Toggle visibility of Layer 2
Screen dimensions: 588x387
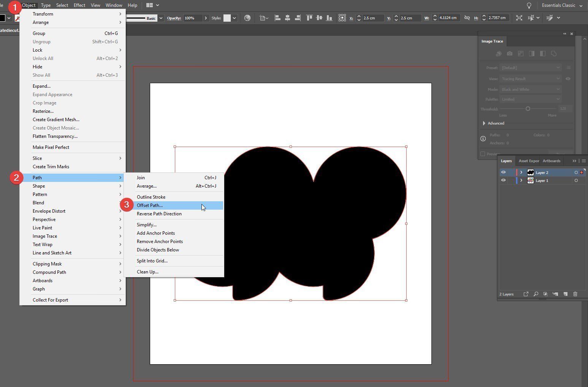point(503,172)
